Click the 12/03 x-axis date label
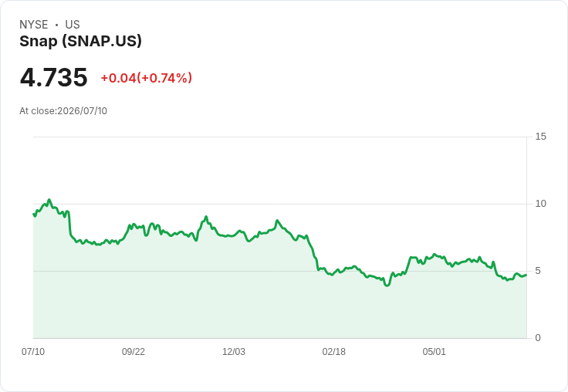The height and width of the screenshot is (392, 568). pyautogui.click(x=234, y=351)
